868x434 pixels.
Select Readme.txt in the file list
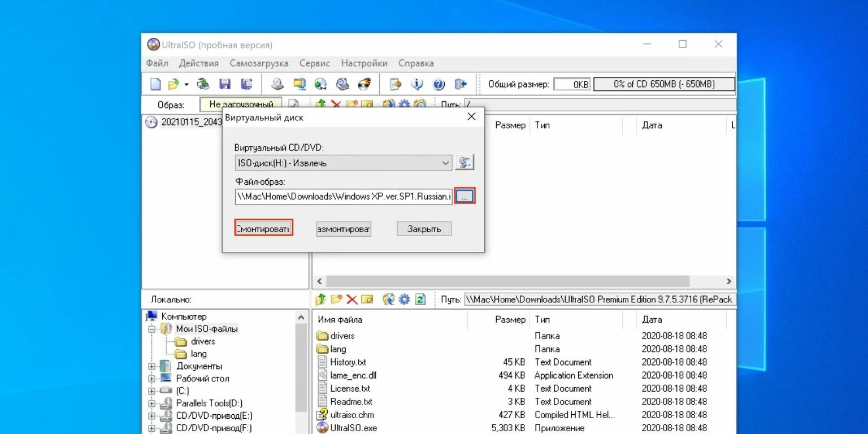coord(351,402)
